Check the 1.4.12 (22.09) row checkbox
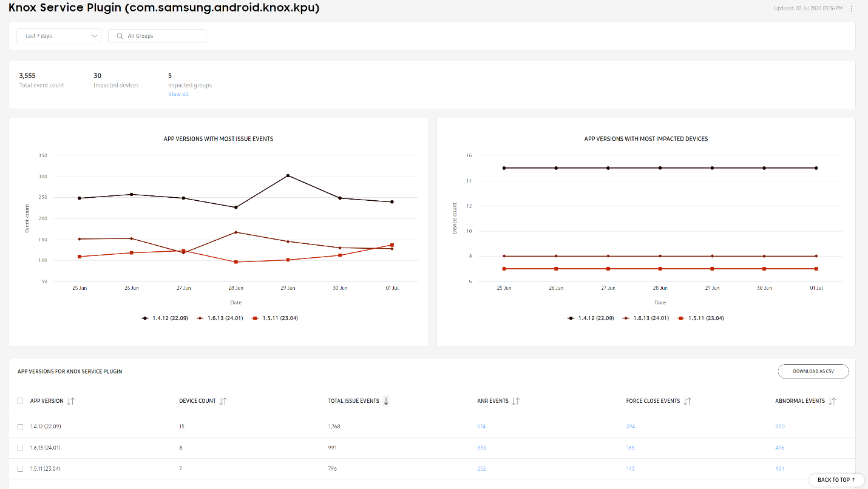868x489 pixels. (21, 427)
